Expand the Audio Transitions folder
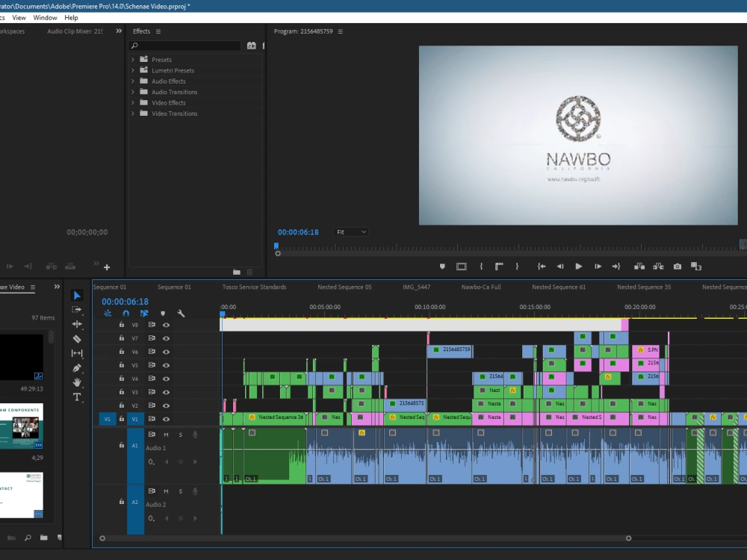 point(133,92)
